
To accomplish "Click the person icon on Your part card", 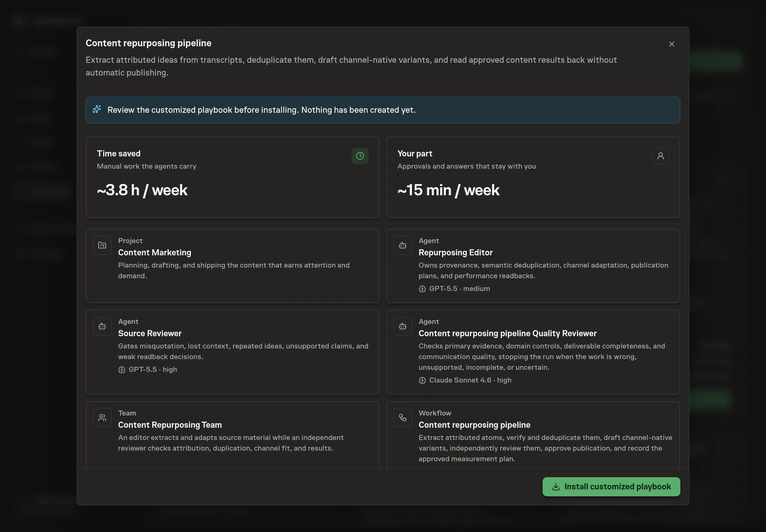I will point(660,156).
